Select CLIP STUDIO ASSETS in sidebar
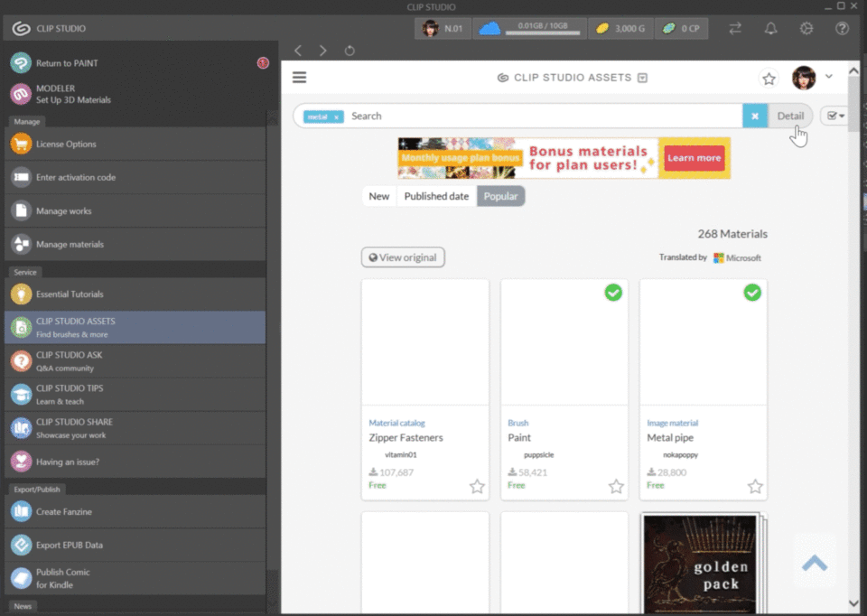The height and width of the screenshot is (616, 867). 135,327
